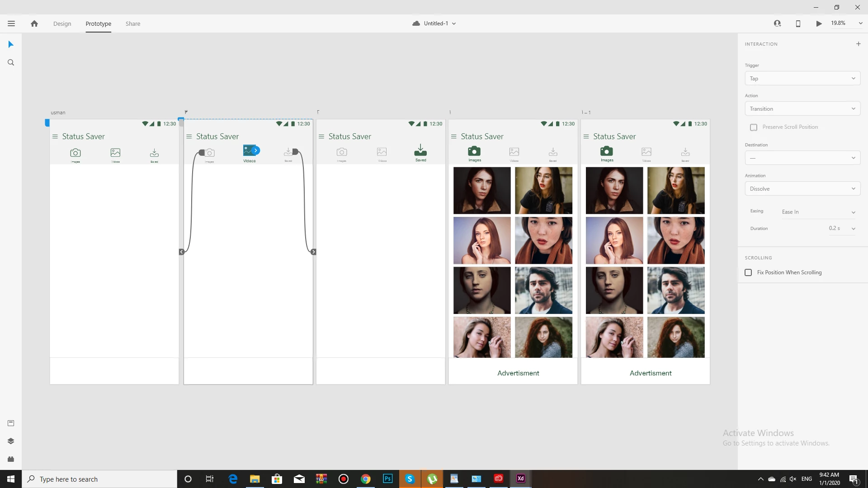Add new interaction with plus icon
Image resolution: width=868 pixels, height=488 pixels.
(x=858, y=44)
